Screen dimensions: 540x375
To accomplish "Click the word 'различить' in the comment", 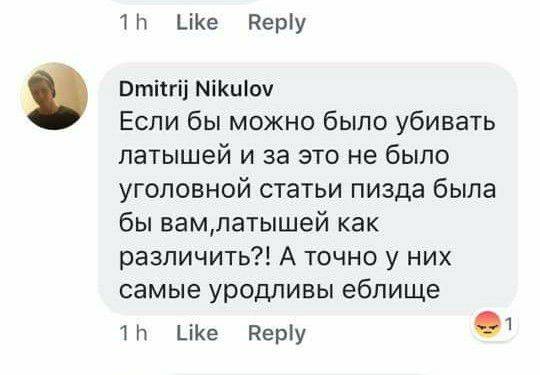I will [x=186, y=259].
